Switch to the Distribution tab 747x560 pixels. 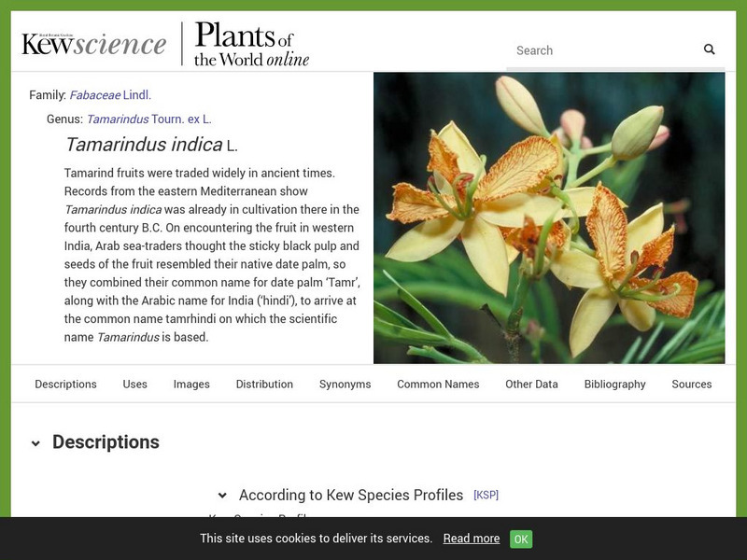pos(264,384)
